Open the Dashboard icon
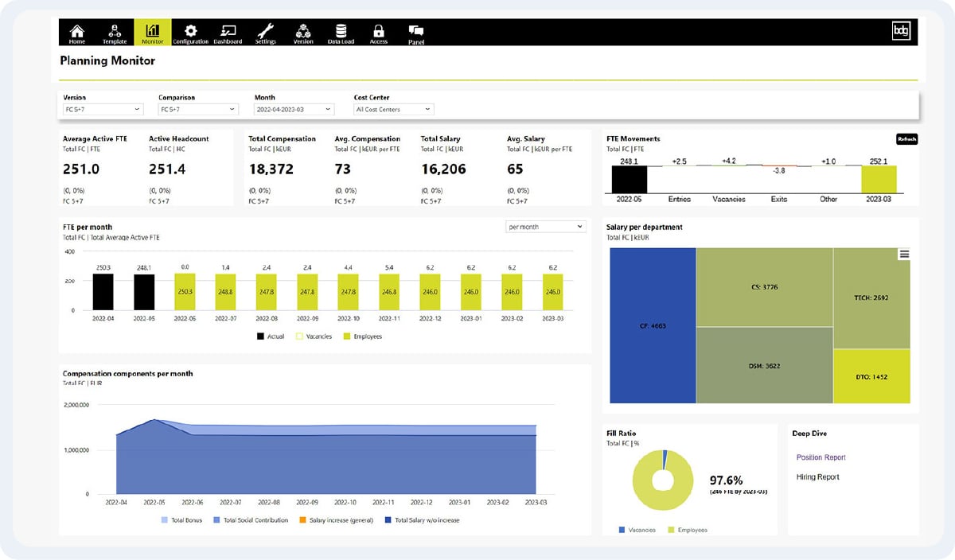This screenshot has width=955, height=560. coord(228,32)
